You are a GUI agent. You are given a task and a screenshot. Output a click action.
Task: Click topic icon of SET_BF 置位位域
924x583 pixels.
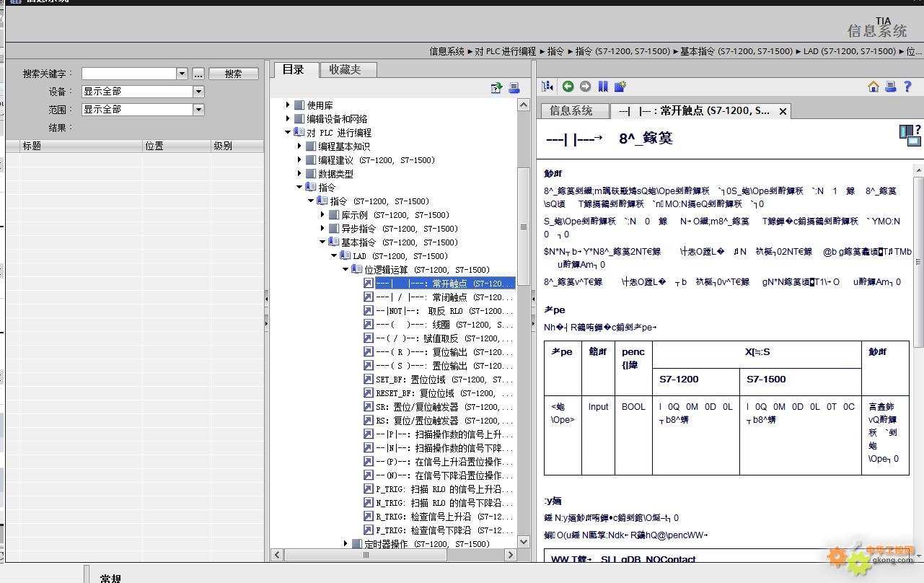tap(369, 380)
